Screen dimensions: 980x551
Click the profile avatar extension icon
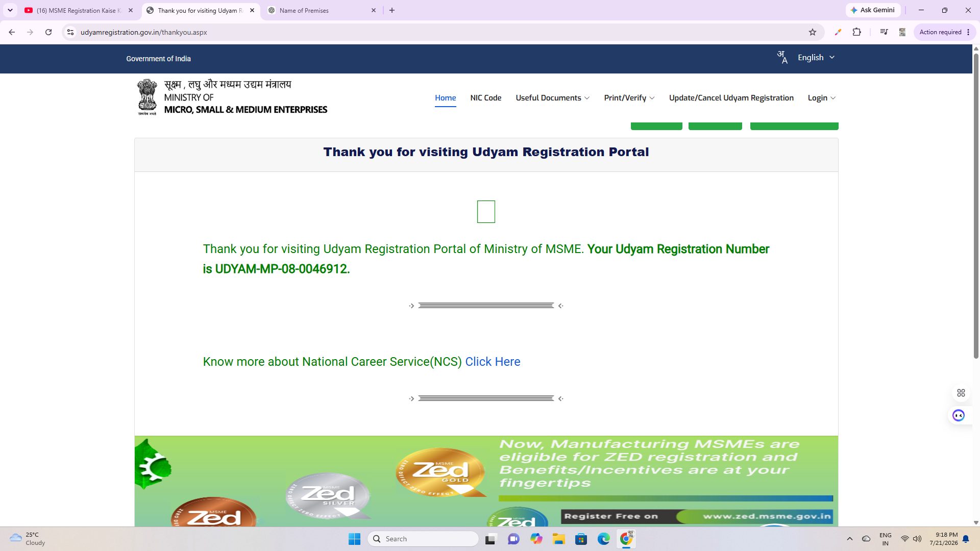point(902,32)
